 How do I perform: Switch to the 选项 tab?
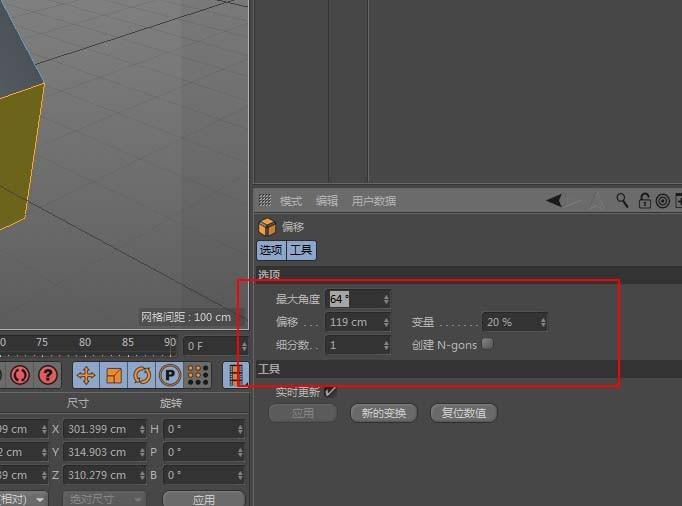click(x=271, y=250)
